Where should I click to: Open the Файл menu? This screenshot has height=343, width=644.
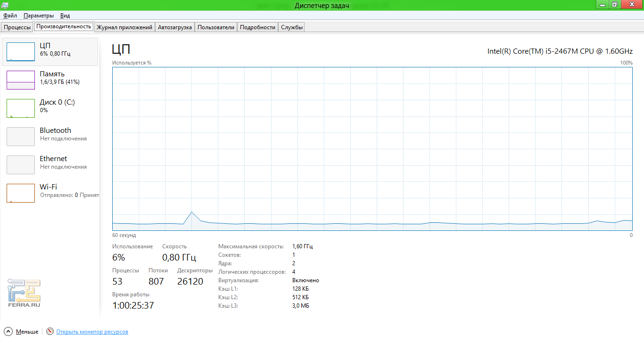click(10, 16)
